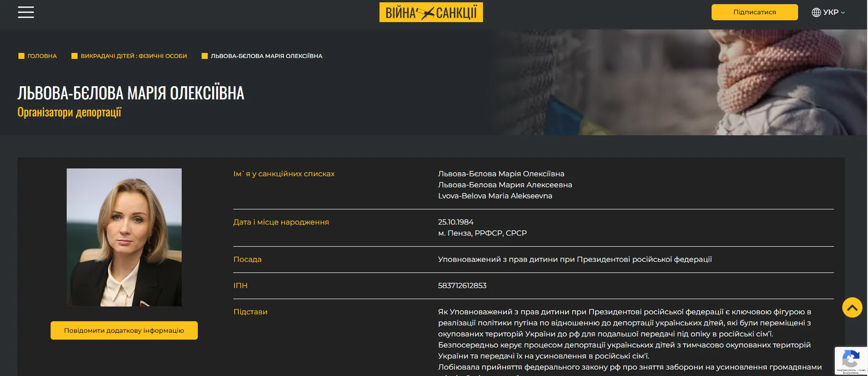Click the globe language icon
868x376 pixels.
pos(816,12)
